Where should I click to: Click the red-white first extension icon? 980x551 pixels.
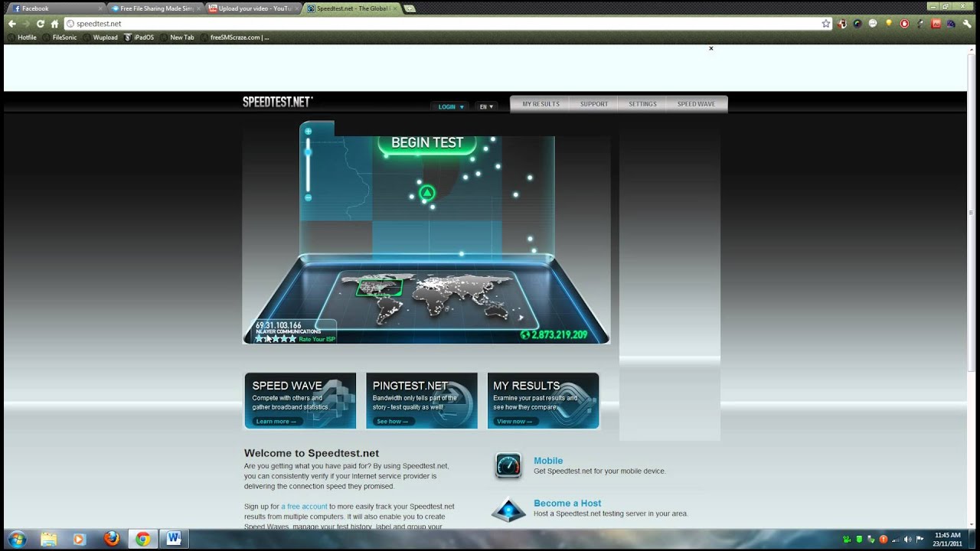click(x=842, y=24)
